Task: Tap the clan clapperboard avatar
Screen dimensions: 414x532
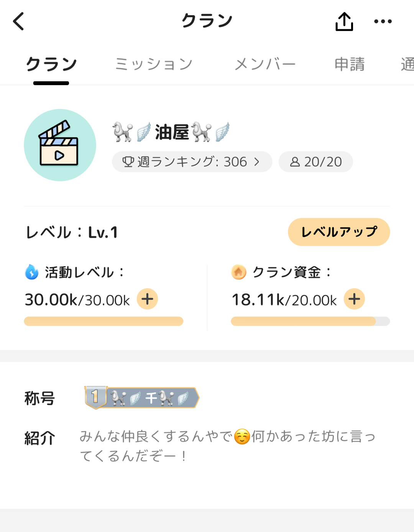Action: tap(60, 145)
